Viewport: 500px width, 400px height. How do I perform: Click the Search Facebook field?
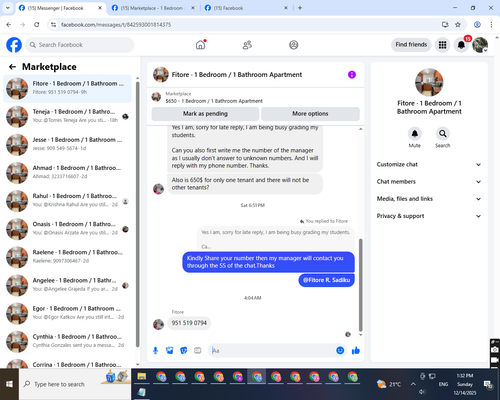(80, 45)
